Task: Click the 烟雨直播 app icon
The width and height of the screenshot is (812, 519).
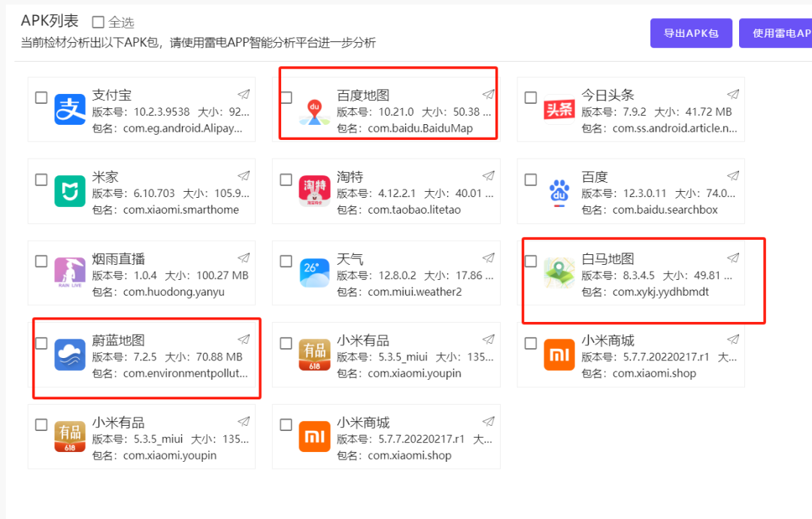Action: 70,272
